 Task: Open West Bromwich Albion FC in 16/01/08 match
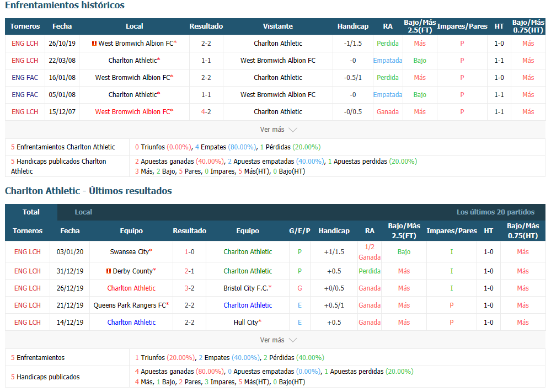(133, 78)
